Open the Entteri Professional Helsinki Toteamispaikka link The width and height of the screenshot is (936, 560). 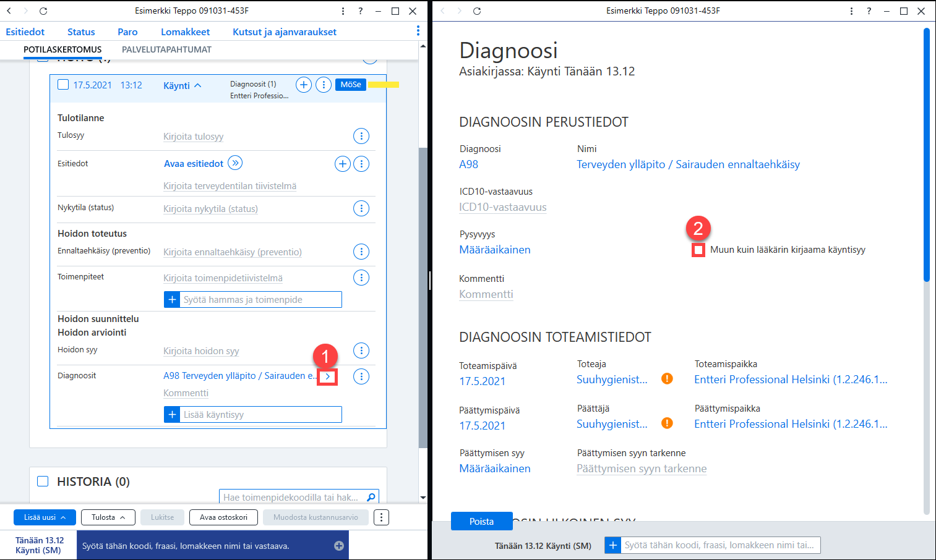791,380
